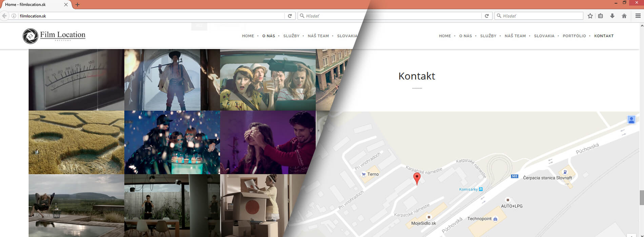The height and width of the screenshot is (237, 644).
Task: Focus the filmlocation.sk address field
Action: pyautogui.click(x=151, y=16)
